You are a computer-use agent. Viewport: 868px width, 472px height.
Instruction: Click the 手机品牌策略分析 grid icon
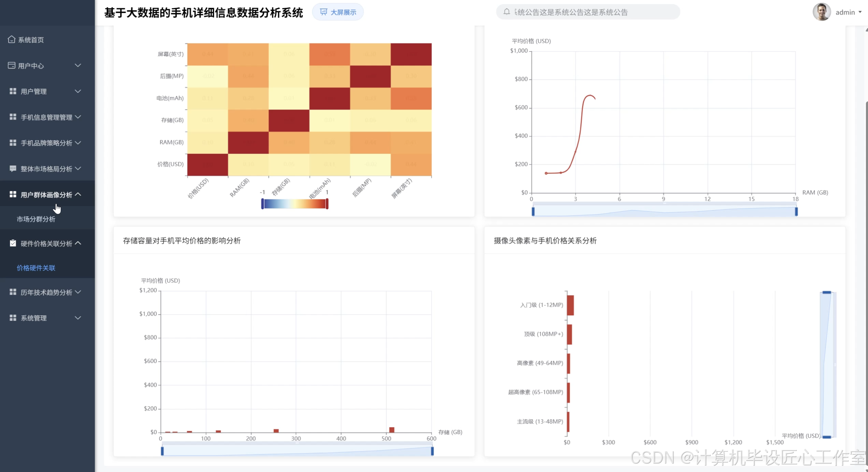click(x=13, y=143)
